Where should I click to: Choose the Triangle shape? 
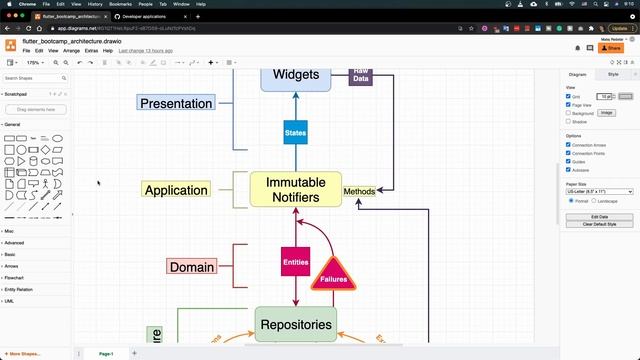tap(21, 161)
